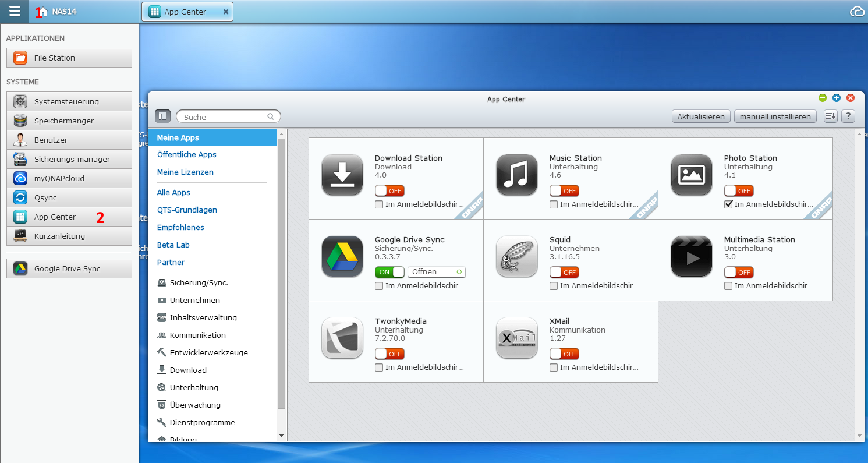Click the NAS14 home icon

[x=42, y=12]
